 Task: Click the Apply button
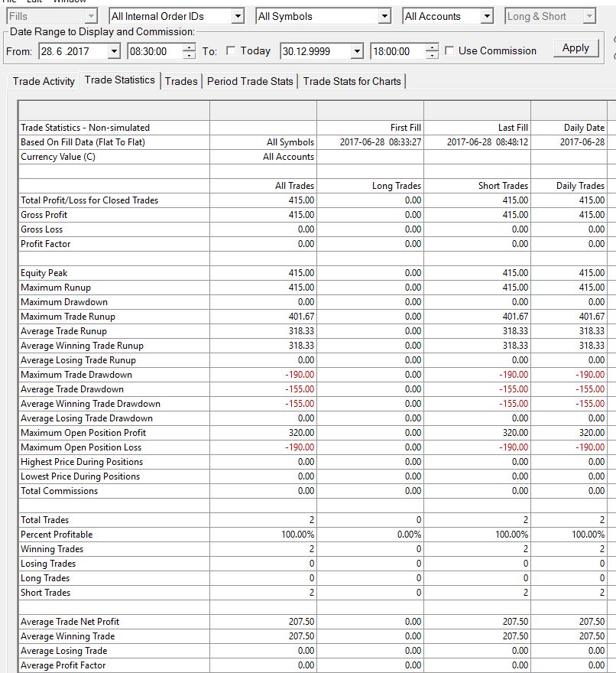tap(575, 47)
